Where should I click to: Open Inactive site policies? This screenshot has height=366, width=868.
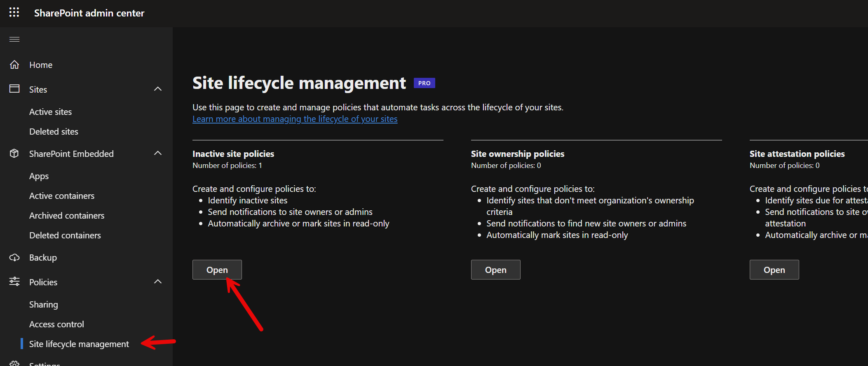(217, 270)
